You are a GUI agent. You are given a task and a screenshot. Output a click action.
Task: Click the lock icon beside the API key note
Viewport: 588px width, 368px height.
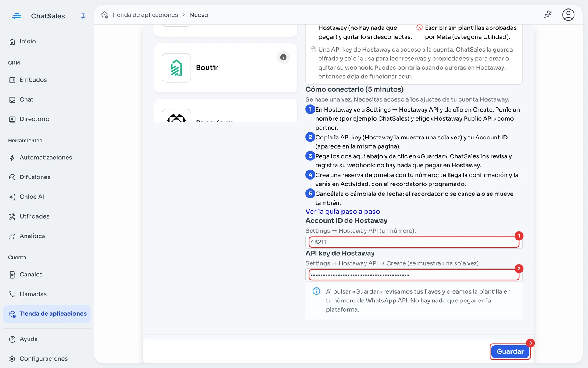pos(313,49)
